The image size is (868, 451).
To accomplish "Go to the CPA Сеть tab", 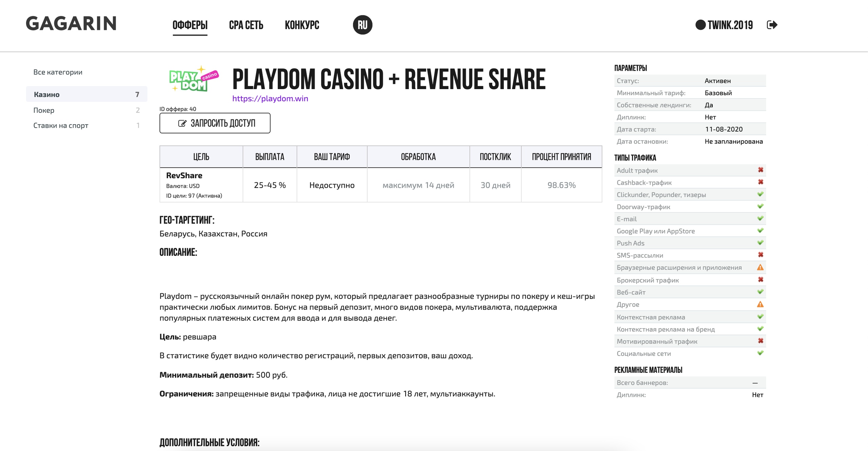I will 246,25.
